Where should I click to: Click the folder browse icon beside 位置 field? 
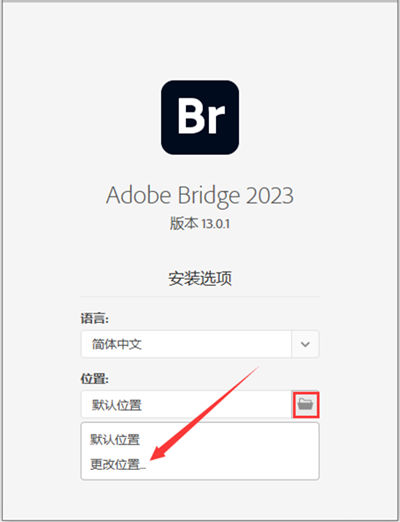coord(306,404)
